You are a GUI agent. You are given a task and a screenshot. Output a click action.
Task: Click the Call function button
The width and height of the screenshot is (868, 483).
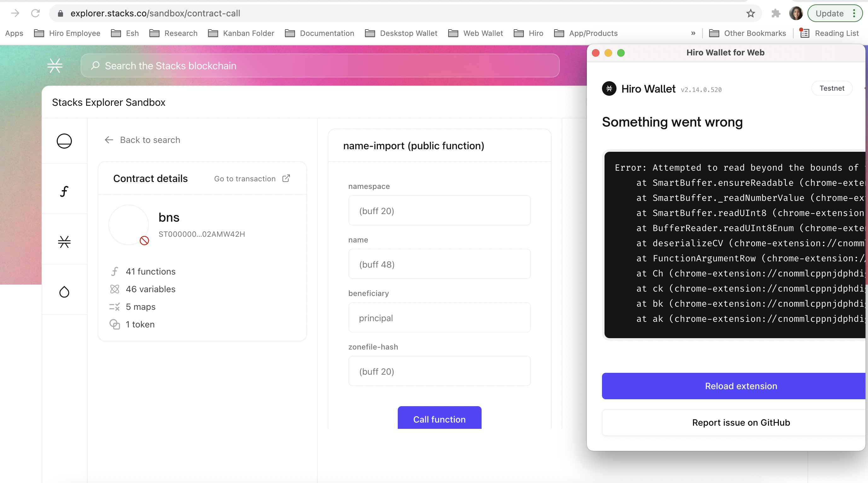pyautogui.click(x=439, y=418)
